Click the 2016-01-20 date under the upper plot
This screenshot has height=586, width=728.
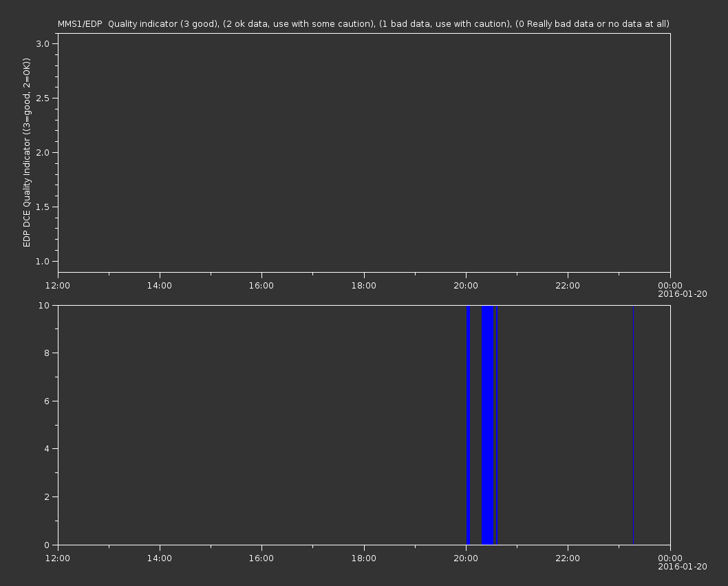tap(682, 295)
